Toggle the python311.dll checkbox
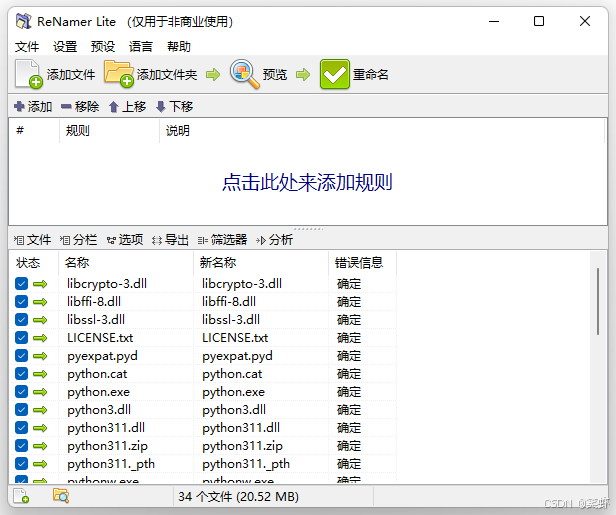This screenshot has width=616, height=515. pyautogui.click(x=22, y=428)
